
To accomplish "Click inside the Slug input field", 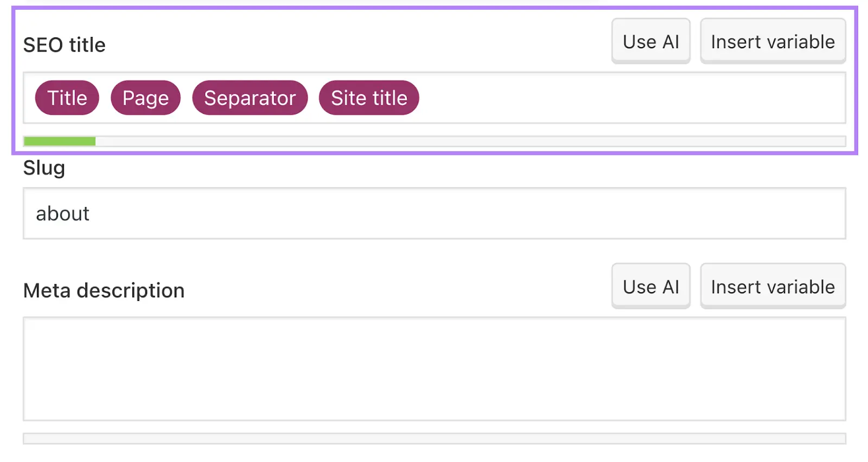I will point(434,213).
